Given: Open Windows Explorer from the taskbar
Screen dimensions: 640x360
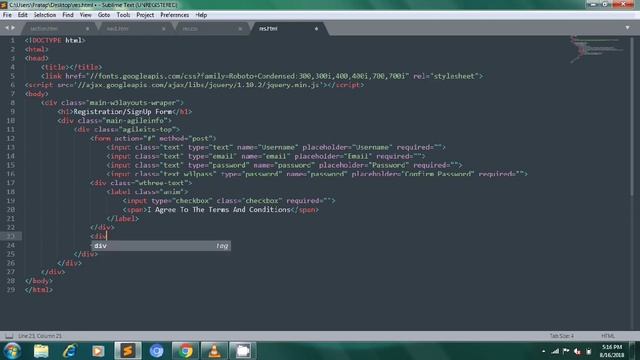Looking at the screenshot, I should coord(41,351).
